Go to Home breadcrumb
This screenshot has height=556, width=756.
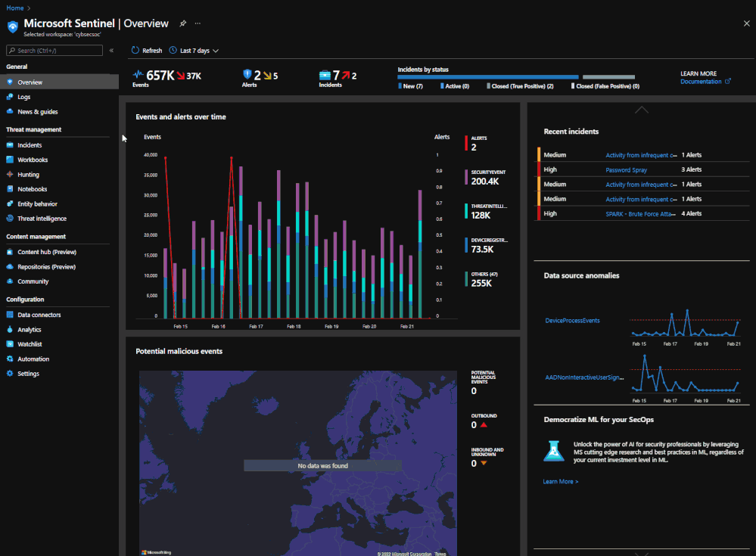[x=15, y=8]
